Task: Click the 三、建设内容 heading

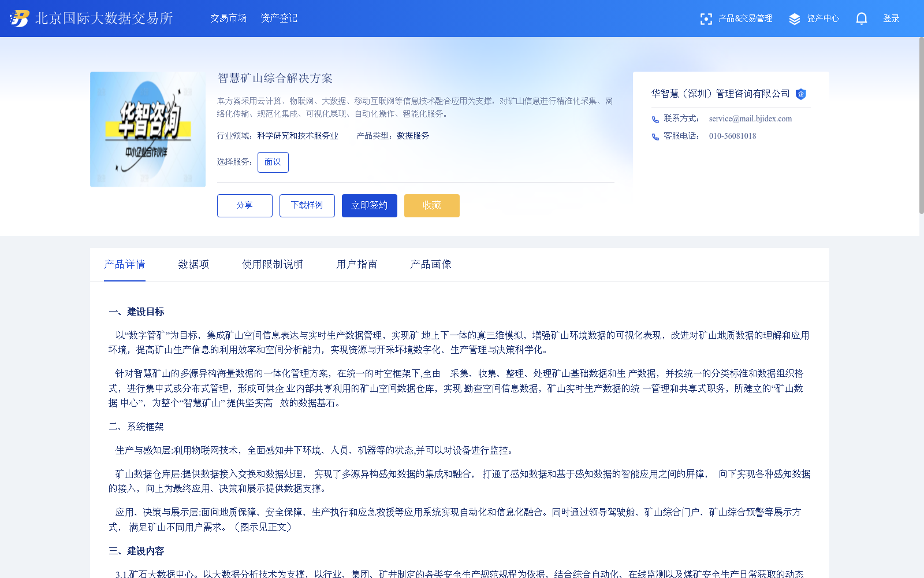Action: pyautogui.click(x=136, y=551)
